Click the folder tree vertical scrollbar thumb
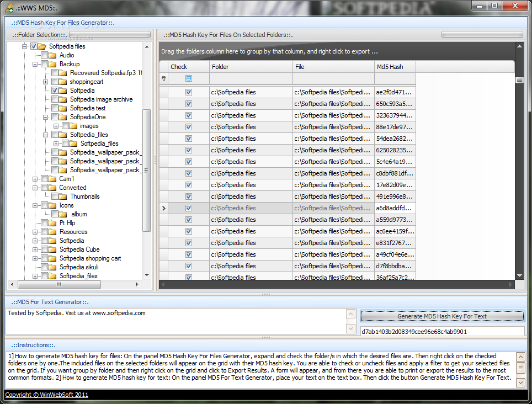This screenshot has width=532, height=404. tap(147, 171)
